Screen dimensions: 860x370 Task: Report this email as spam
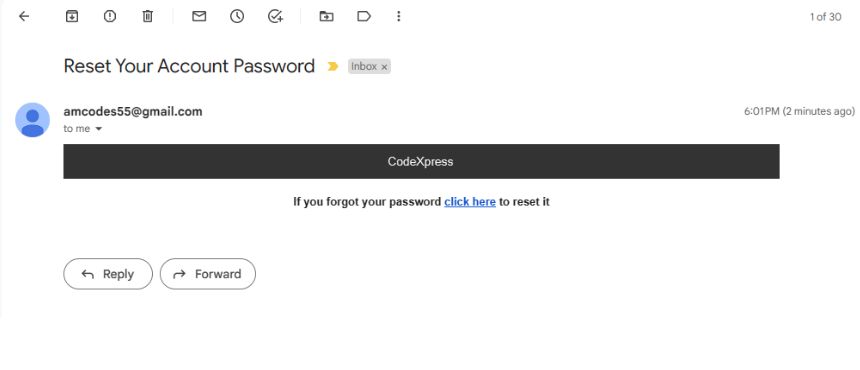click(110, 16)
